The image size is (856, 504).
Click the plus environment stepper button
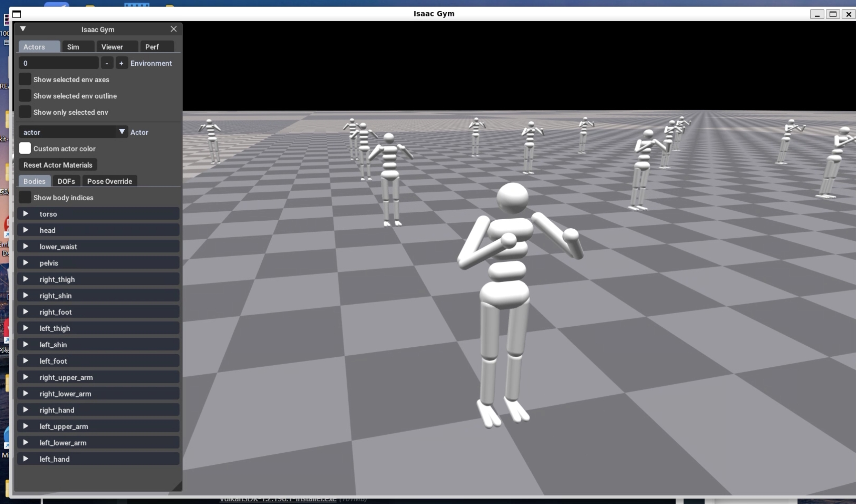click(121, 63)
